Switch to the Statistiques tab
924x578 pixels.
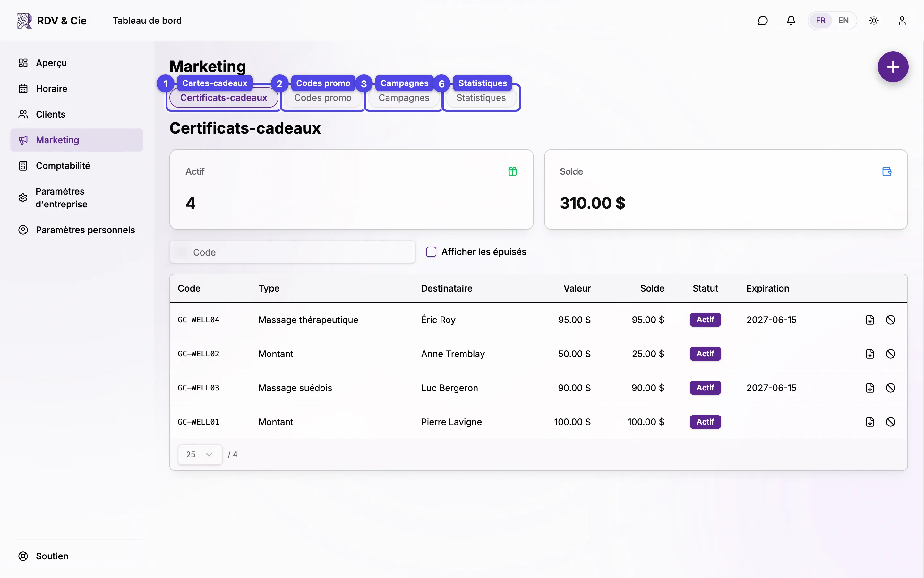(481, 98)
